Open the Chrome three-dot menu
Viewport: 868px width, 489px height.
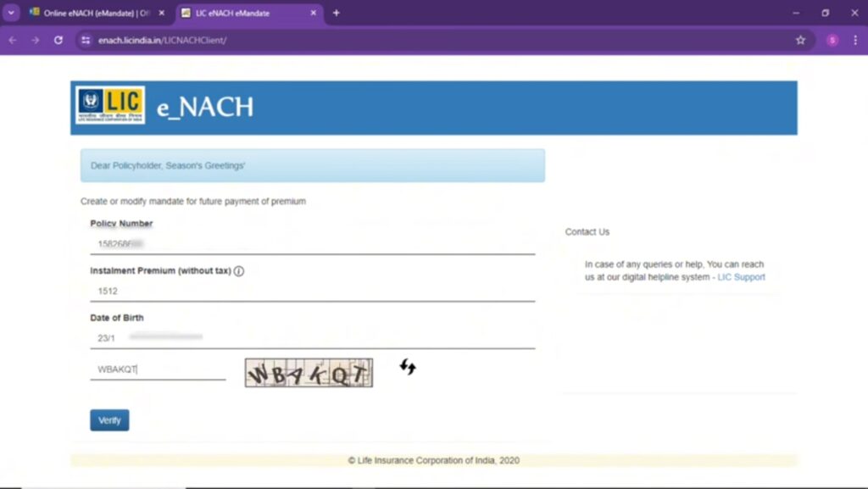pyautogui.click(x=855, y=41)
